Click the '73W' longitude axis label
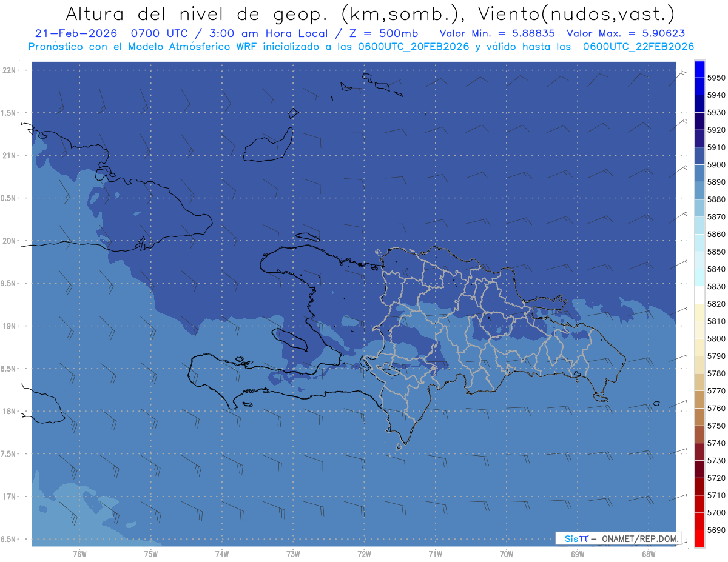This screenshot has height=562, width=728. (x=293, y=554)
